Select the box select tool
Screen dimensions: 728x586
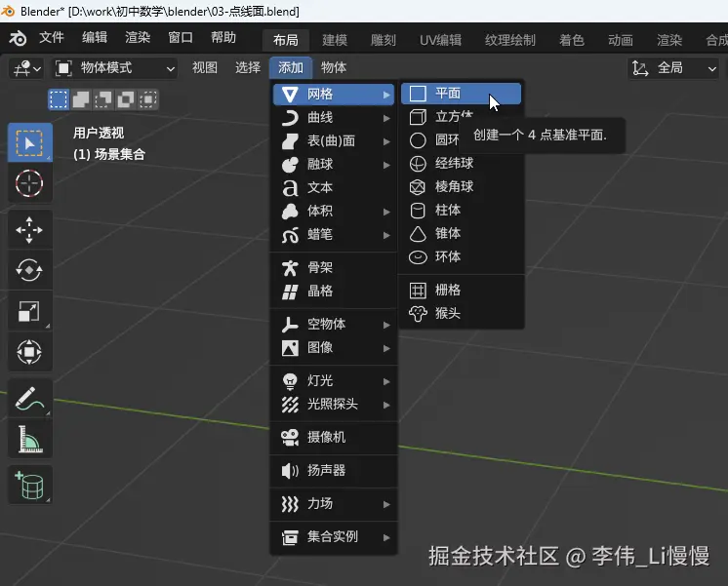pyautogui.click(x=29, y=143)
